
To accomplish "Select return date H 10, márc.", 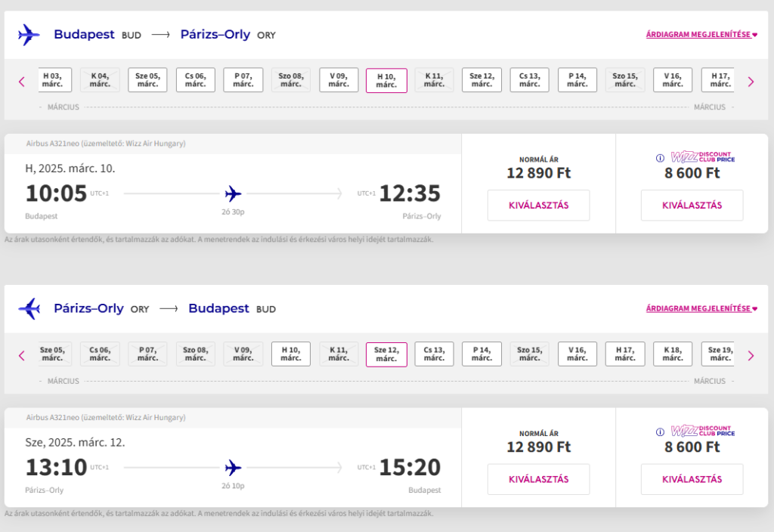I will tap(290, 354).
